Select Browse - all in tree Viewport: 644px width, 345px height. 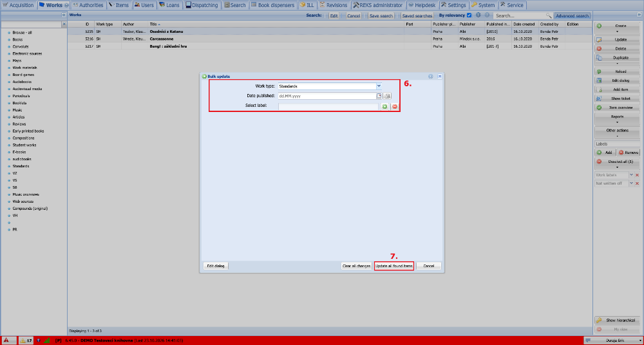22,32
